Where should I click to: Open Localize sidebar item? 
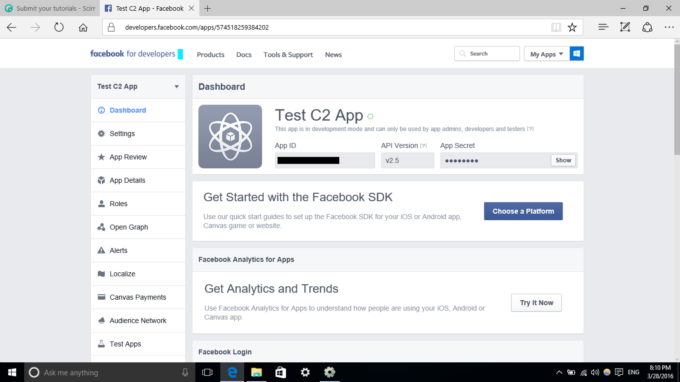coord(138,274)
